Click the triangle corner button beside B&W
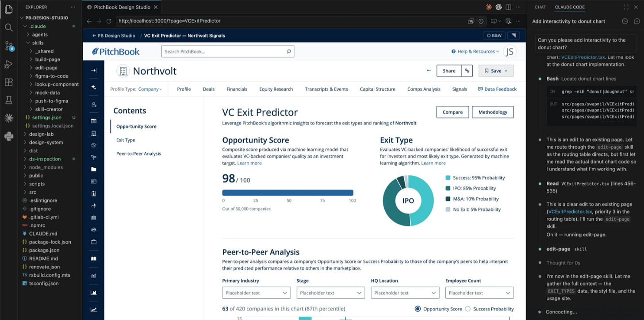The width and height of the screenshot is (644, 320). [514, 35]
